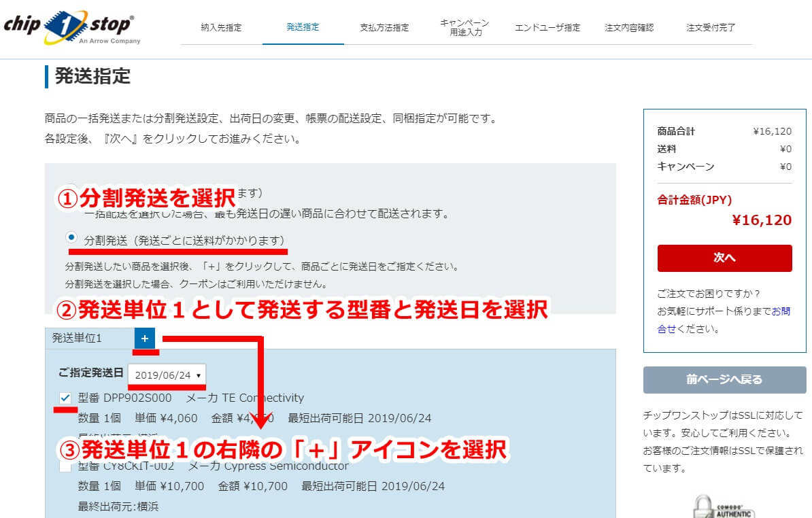This screenshot has width=812, height=518.
Task: Switch to the キャンペーン用途入力 step
Action: (x=466, y=28)
